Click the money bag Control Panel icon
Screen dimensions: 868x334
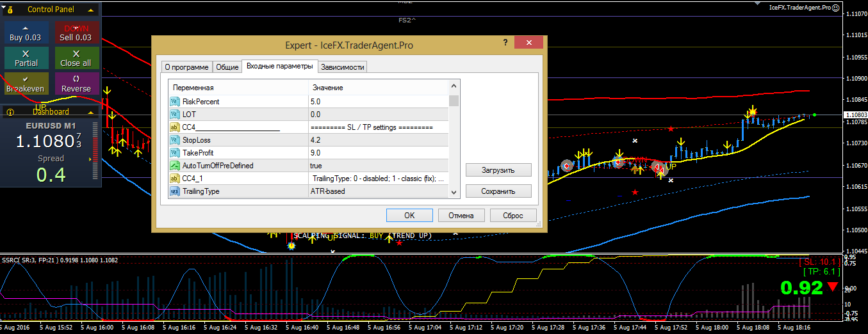[11, 10]
